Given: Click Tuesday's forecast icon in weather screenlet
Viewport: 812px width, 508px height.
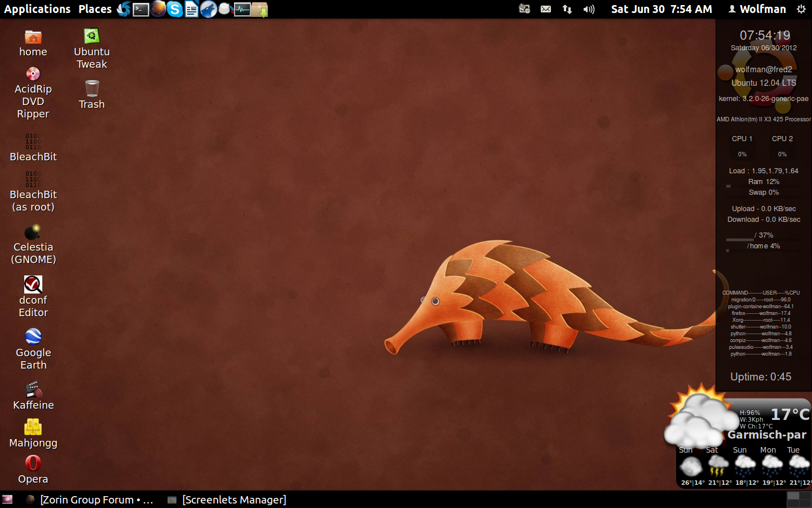Looking at the screenshot, I should 799,466.
